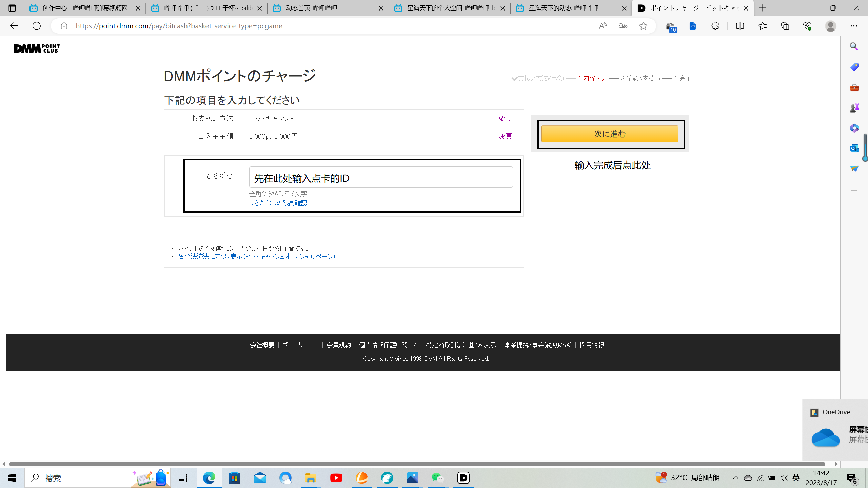This screenshot has height=488, width=868.
Task: Click the horizontal page scrollbar
Action: [x=417, y=464]
